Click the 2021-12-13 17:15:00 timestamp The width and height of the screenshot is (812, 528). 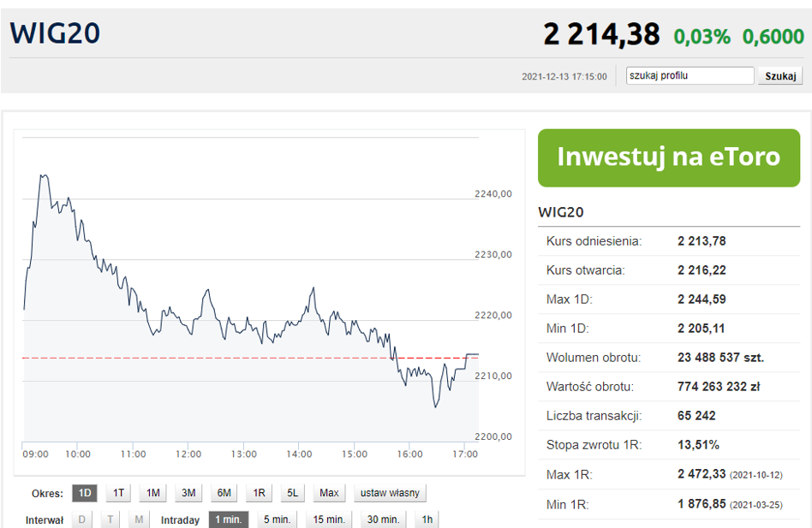564,76
